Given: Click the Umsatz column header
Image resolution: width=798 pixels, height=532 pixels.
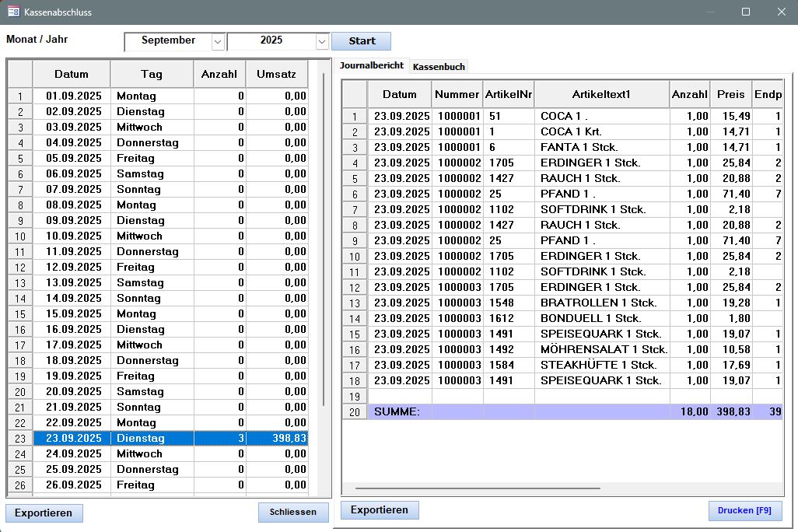Looking at the screenshot, I should tap(276, 75).
